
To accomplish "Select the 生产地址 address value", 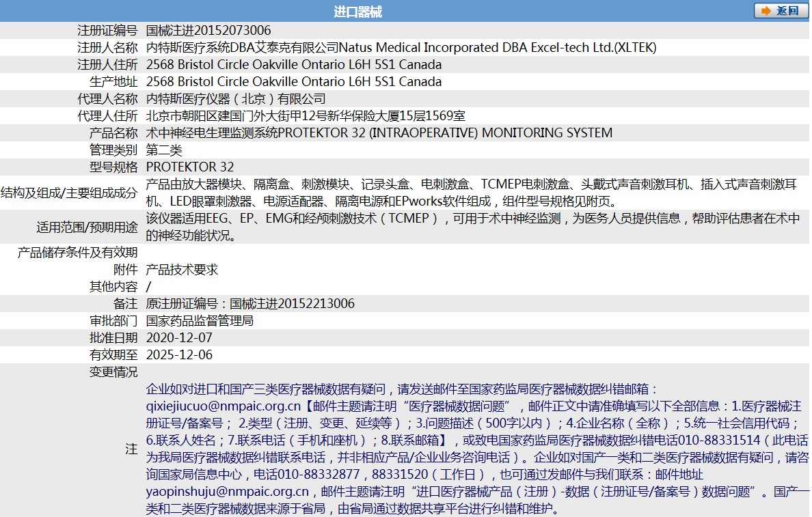I will point(294,81).
